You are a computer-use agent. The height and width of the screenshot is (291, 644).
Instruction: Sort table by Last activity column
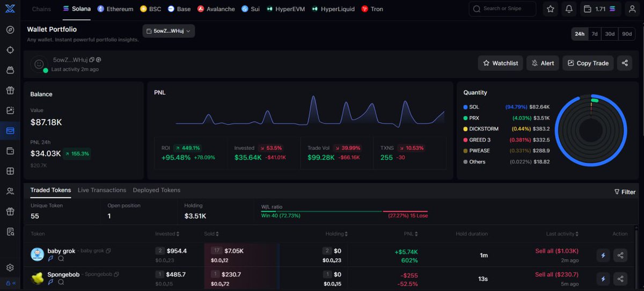562,234
